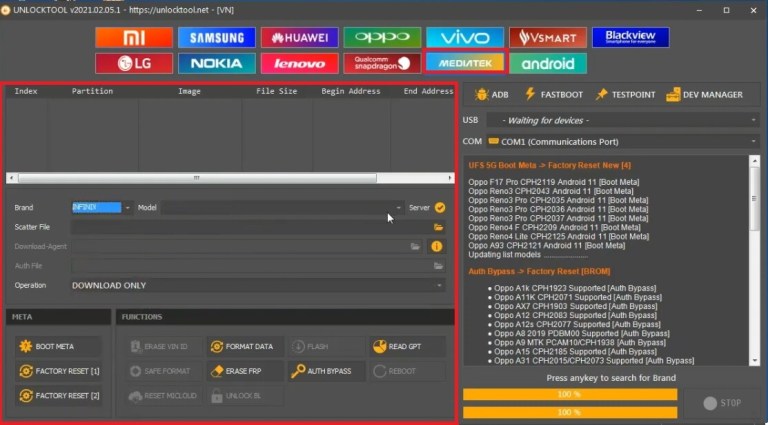The height and width of the screenshot is (425, 768).
Task: Open the ADB tab
Action: tap(491, 94)
